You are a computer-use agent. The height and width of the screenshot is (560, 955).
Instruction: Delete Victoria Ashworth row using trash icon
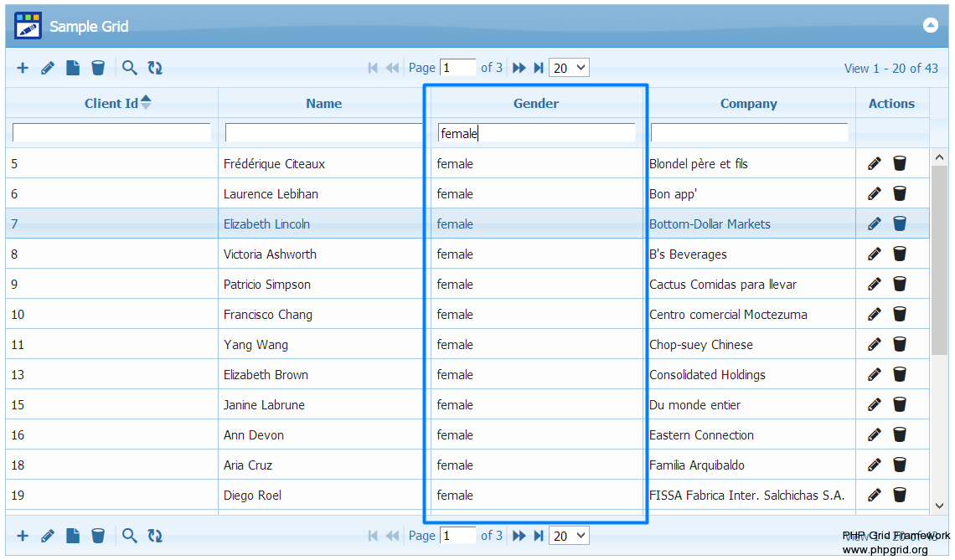[900, 254]
